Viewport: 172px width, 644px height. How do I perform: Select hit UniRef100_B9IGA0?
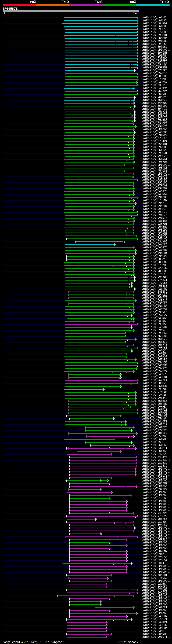point(154,41)
